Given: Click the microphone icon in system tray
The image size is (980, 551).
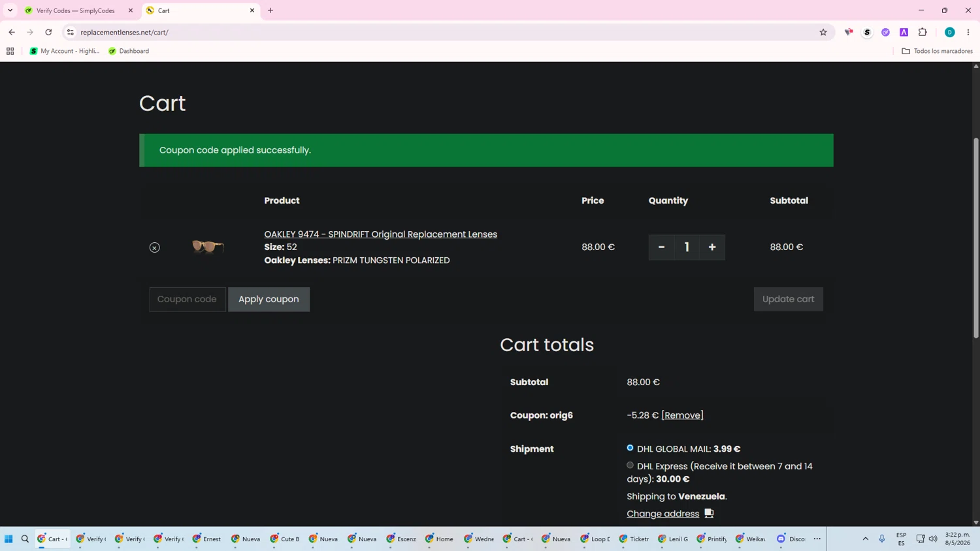Looking at the screenshot, I should 882,539.
